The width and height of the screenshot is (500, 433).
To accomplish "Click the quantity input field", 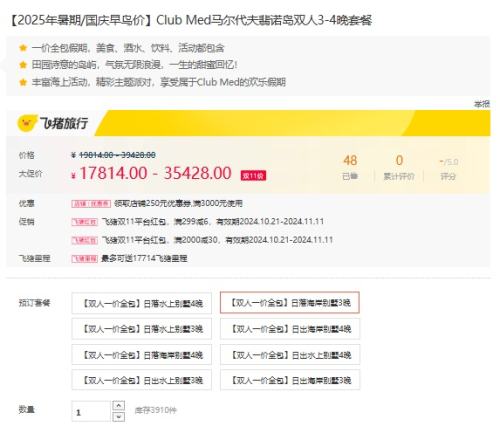I will [91, 411].
